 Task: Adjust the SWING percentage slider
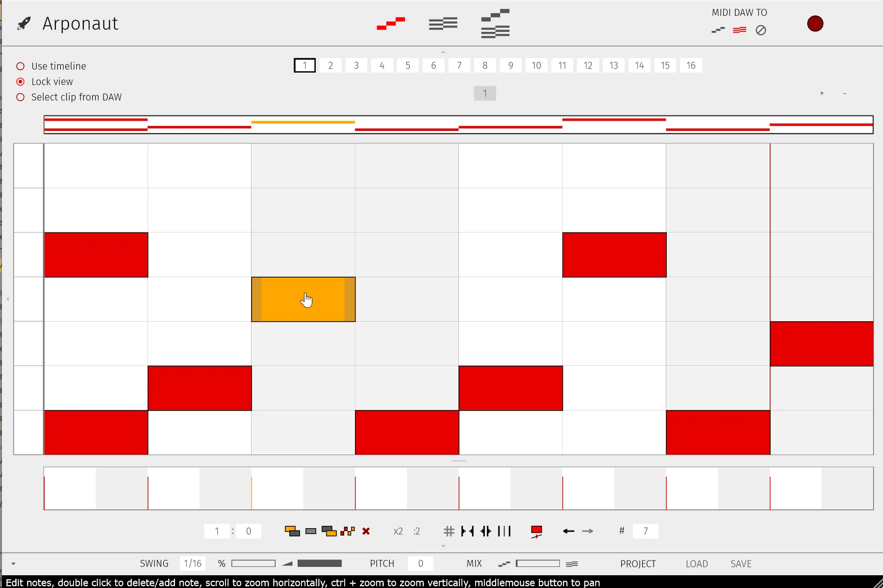[x=252, y=563]
